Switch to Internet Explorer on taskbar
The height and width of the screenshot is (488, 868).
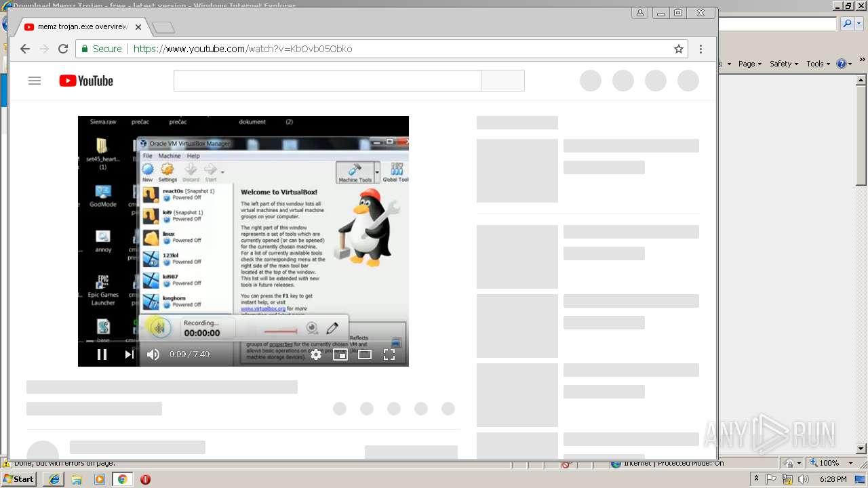point(54,479)
